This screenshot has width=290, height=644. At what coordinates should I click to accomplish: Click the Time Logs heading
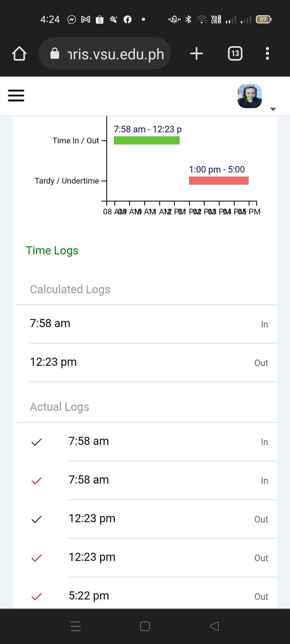[x=52, y=251]
